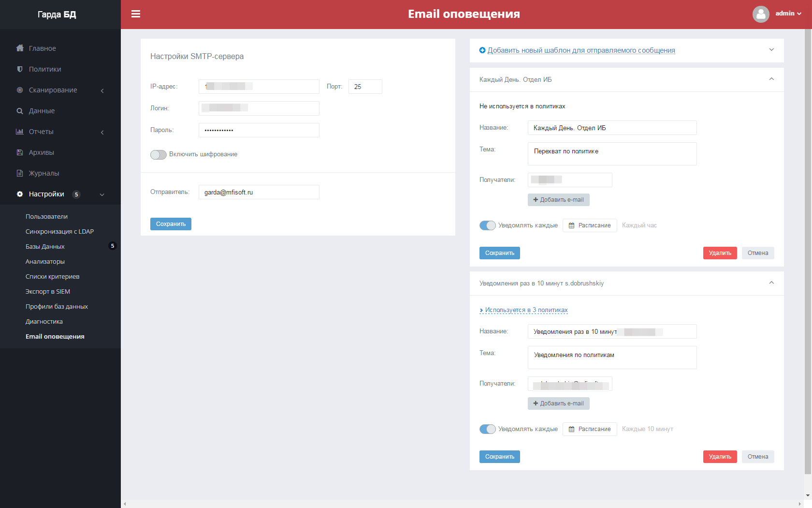Click Тема field with Перехват по политике
The image size is (812, 508).
(612, 154)
